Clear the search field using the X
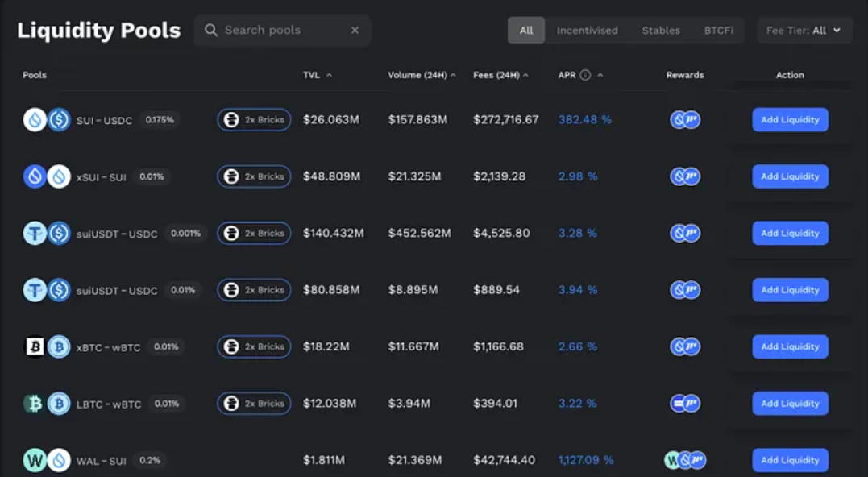 click(355, 29)
